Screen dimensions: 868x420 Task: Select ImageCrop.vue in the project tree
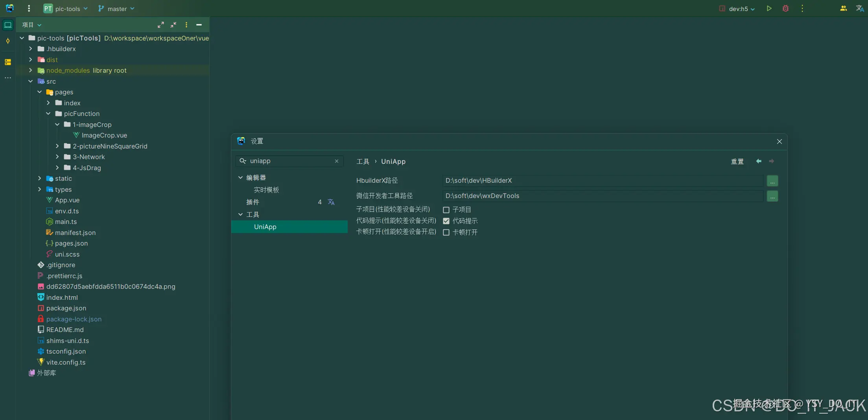pos(104,135)
